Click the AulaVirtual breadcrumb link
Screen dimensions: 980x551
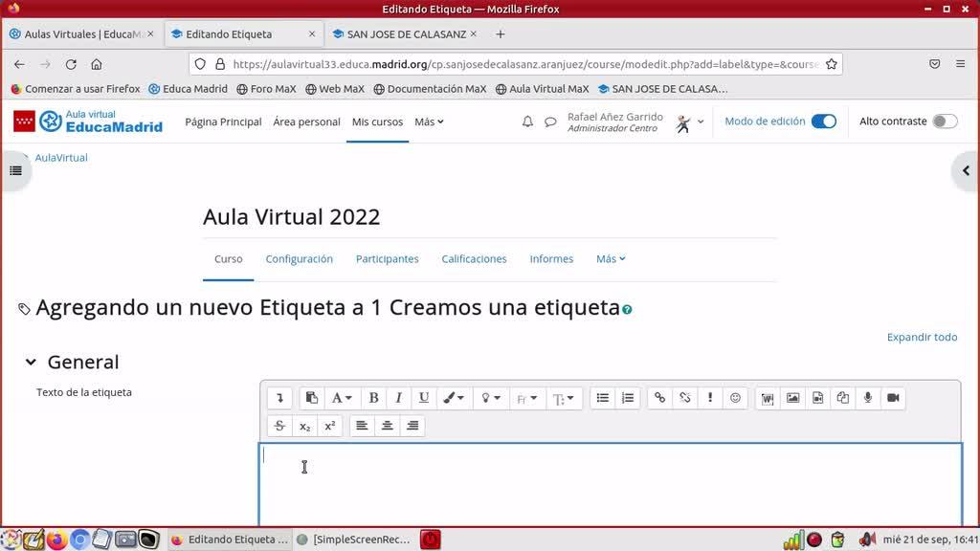(61, 158)
